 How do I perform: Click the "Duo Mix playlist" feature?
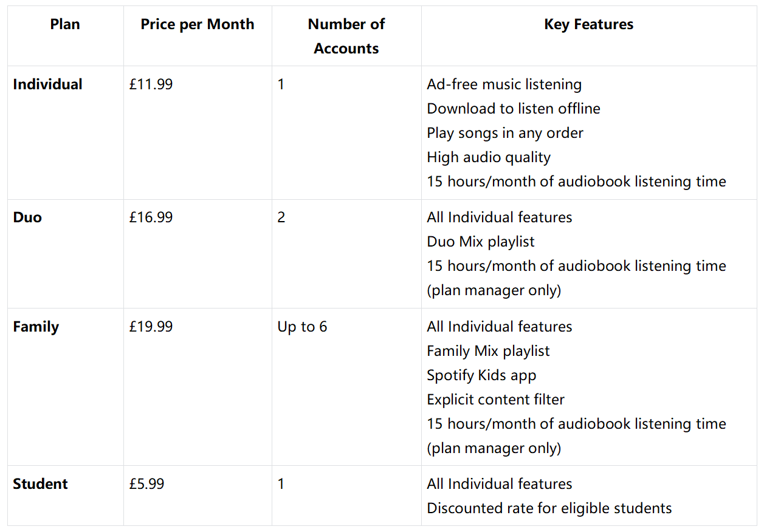pyautogui.click(x=481, y=242)
